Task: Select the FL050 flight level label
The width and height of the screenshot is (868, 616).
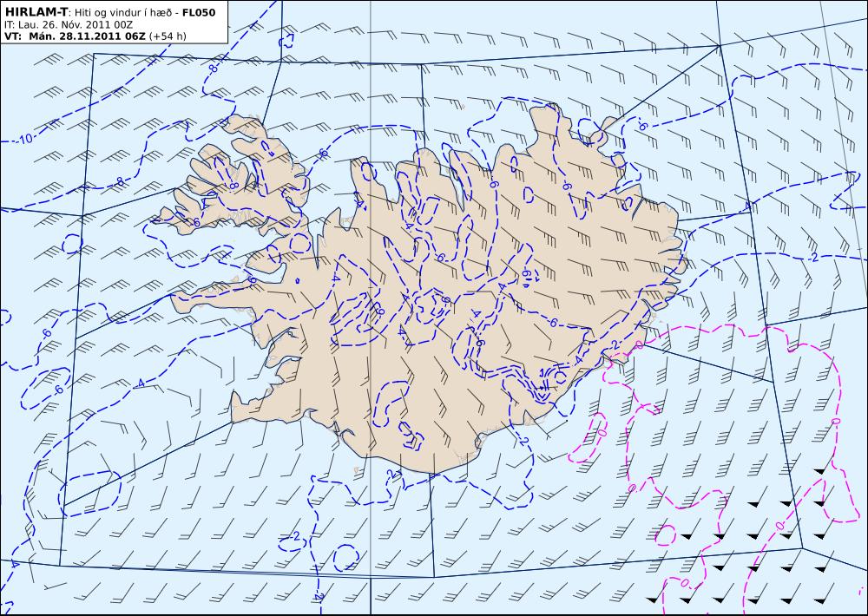Action: point(198,12)
